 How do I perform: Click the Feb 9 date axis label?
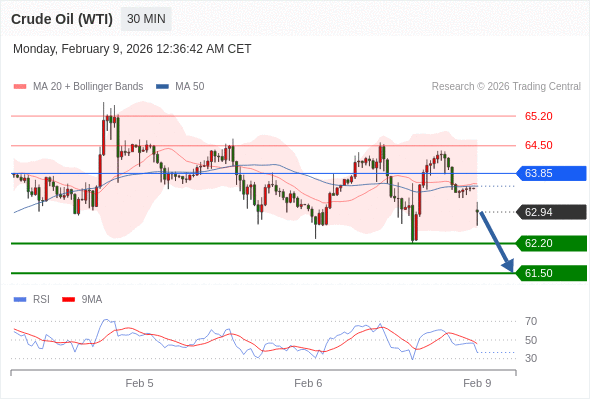pyautogui.click(x=477, y=383)
